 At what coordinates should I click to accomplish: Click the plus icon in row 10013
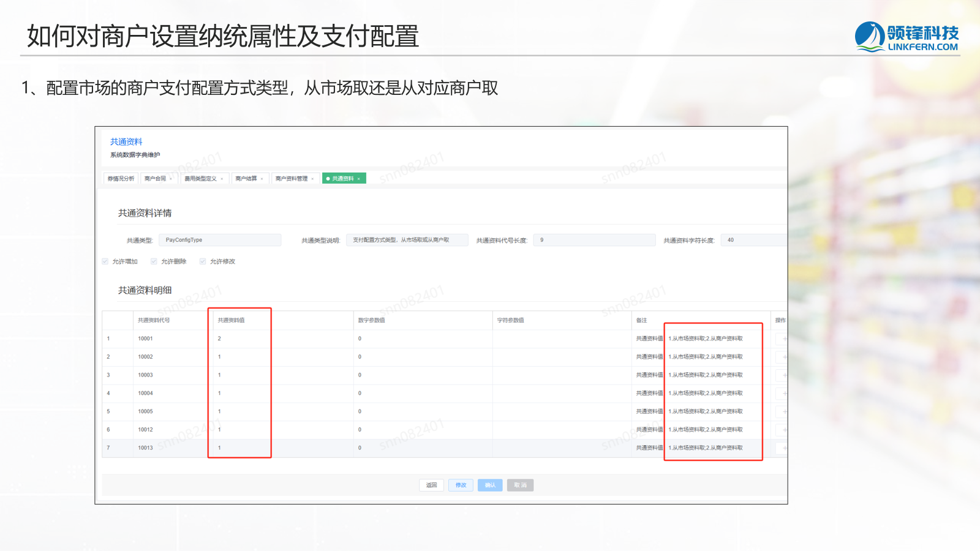[784, 448]
